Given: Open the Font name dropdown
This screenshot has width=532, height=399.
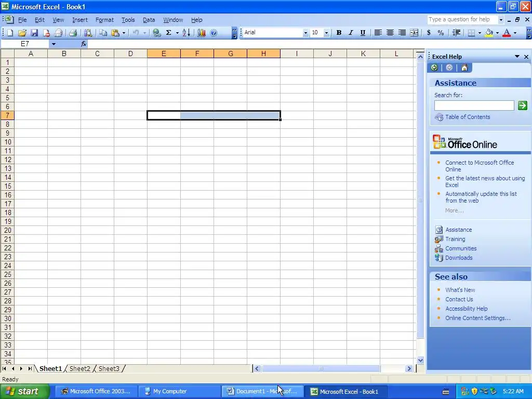Looking at the screenshot, I should 305,33.
